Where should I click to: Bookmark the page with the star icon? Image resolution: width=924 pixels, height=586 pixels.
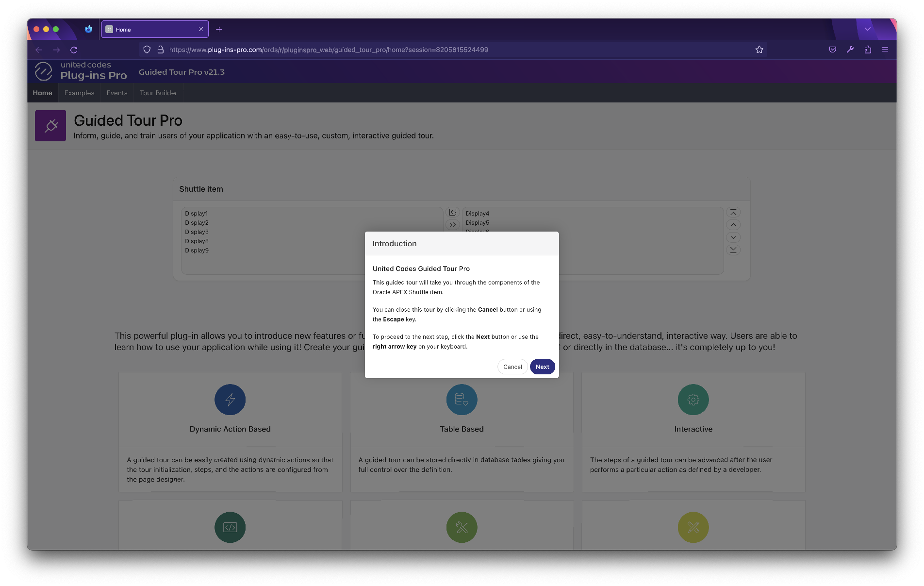759,50
